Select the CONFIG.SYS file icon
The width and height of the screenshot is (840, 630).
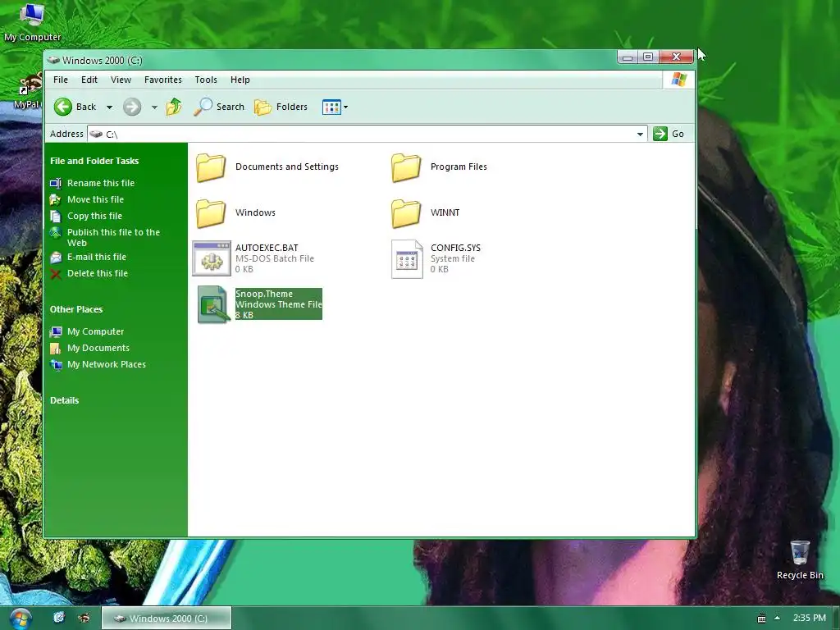coord(407,259)
